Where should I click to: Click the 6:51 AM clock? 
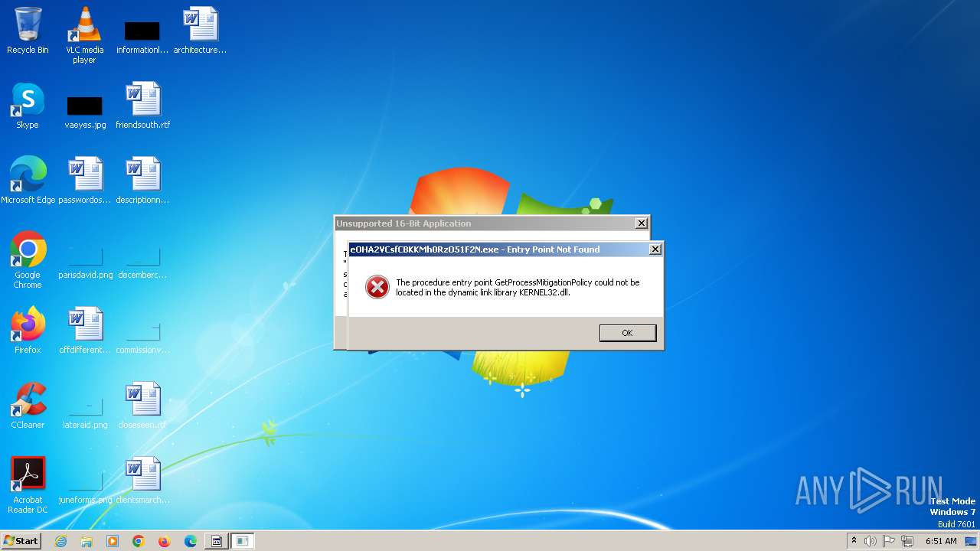941,541
